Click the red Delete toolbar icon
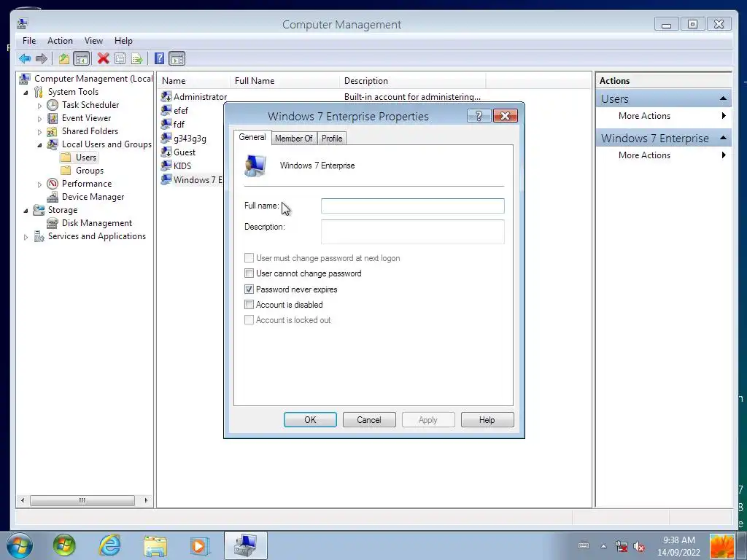Image resolution: width=747 pixels, height=560 pixels. click(x=103, y=58)
